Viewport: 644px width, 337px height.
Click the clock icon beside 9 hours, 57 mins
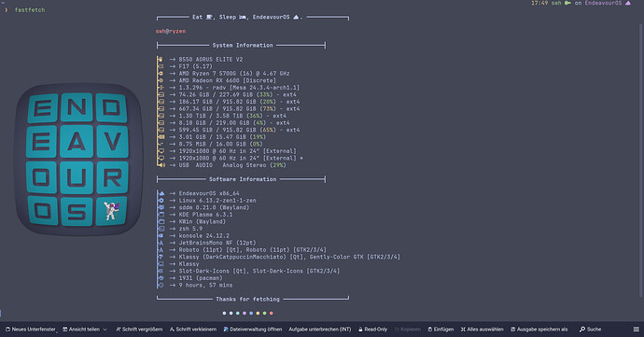click(x=161, y=285)
